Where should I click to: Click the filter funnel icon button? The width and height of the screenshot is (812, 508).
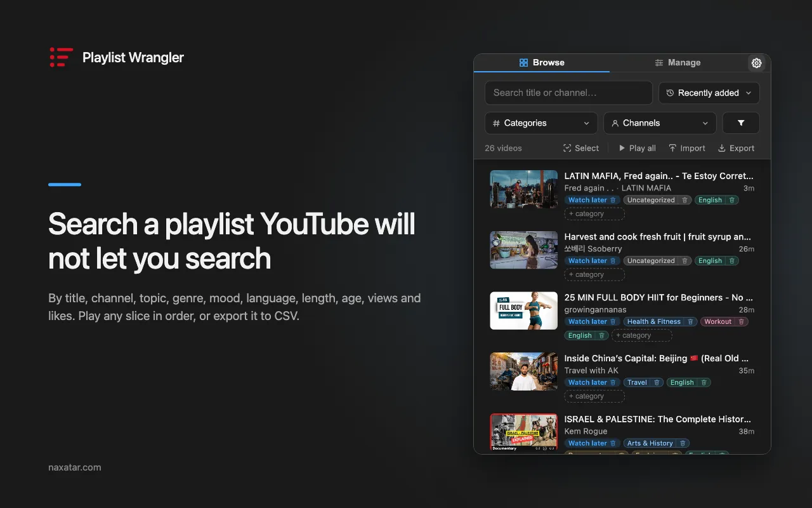pos(741,123)
